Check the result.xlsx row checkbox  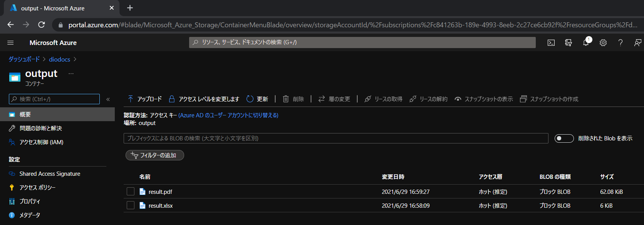pyautogui.click(x=131, y=205)
